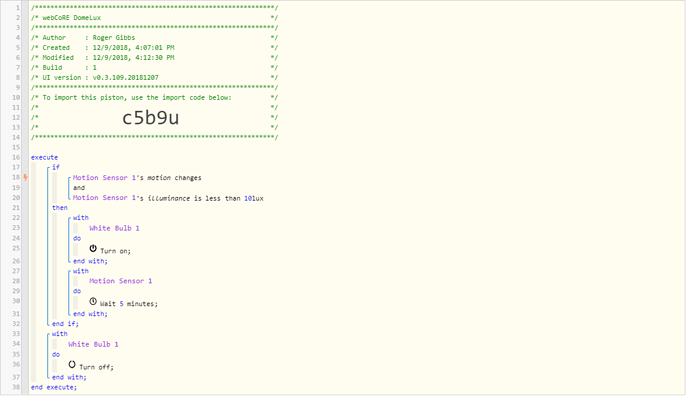Select the 'Turn off;' action
Image resolution: width=690 pixels, height=396 pixels.
[96, 367]
